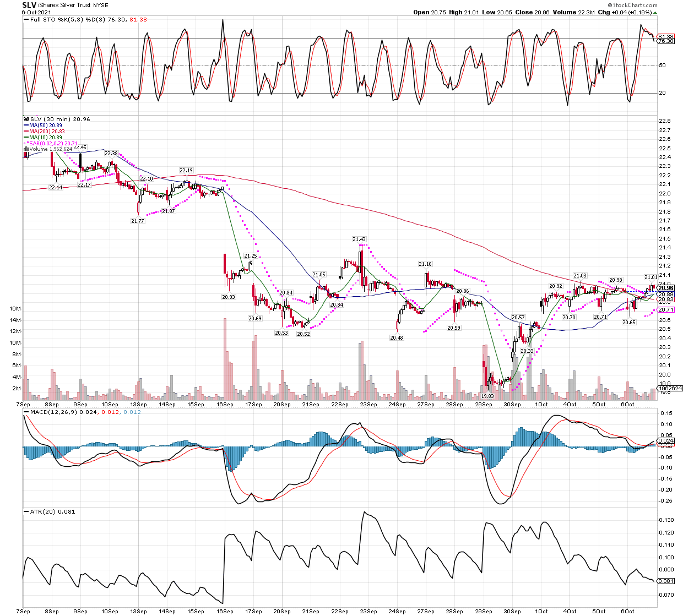
Task: Click the blue line marker for MA(50)
Action: (26, 126)
